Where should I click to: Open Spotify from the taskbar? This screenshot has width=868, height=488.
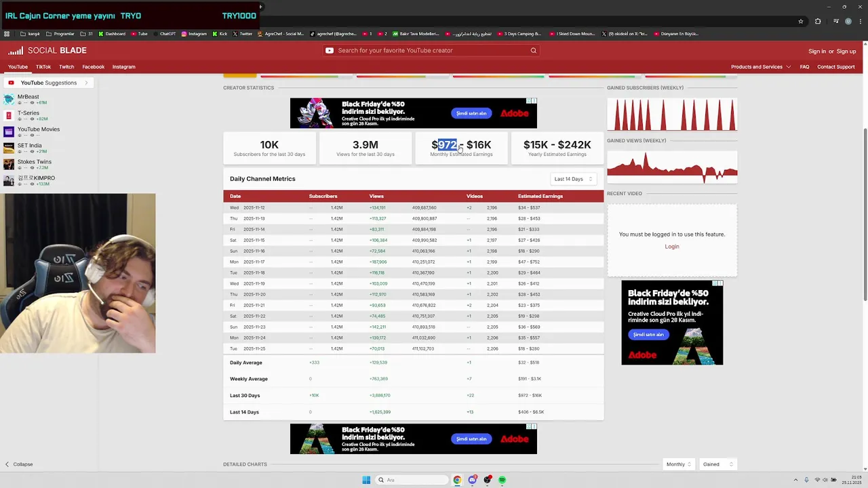[x=502, y=480]
